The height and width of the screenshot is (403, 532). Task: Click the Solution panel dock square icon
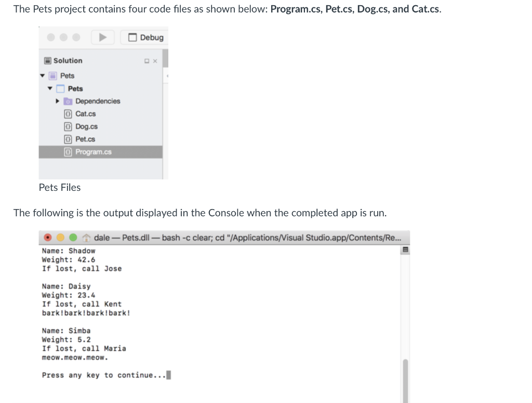point(147,61)
